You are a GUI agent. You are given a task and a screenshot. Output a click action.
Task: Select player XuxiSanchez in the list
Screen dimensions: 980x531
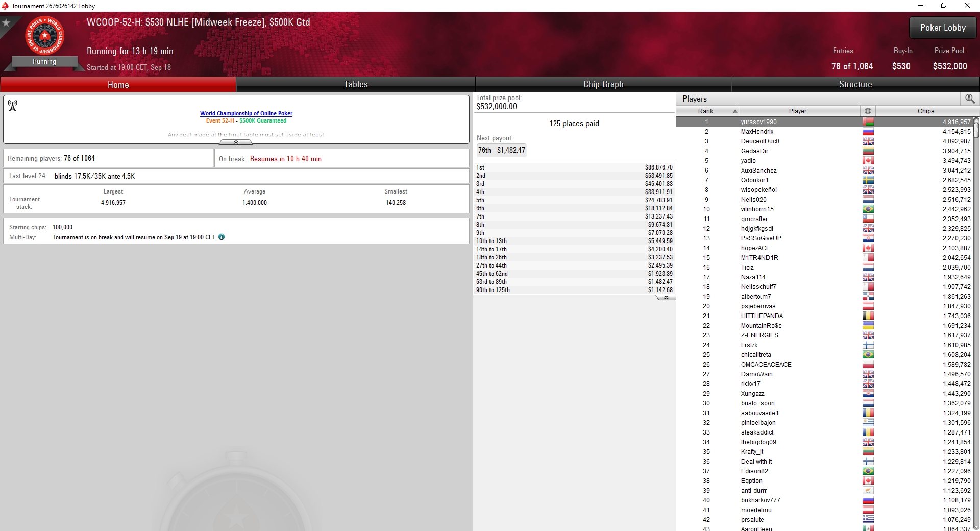click(x=824, y=171)
